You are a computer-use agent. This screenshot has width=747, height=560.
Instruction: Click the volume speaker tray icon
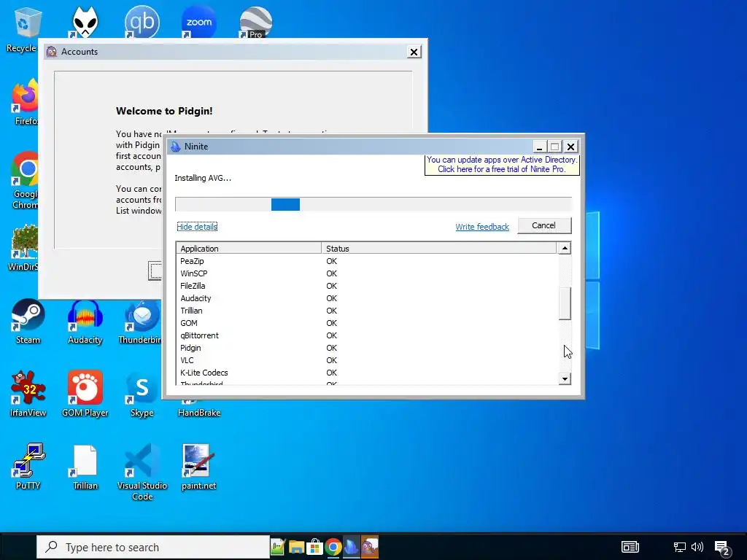(697, 547)
